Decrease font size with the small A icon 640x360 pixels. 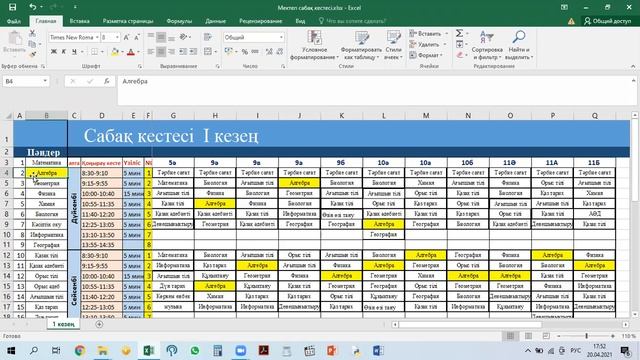tap(137, 38)
